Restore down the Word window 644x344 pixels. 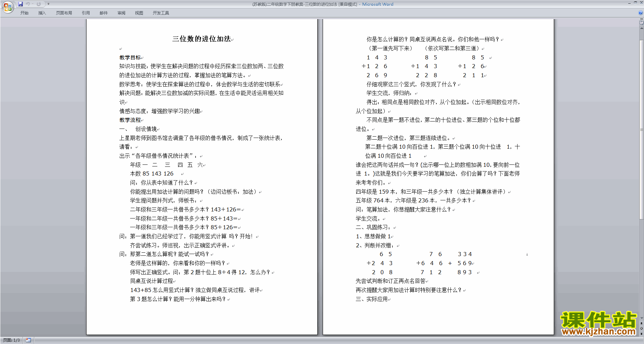point(635,3)
